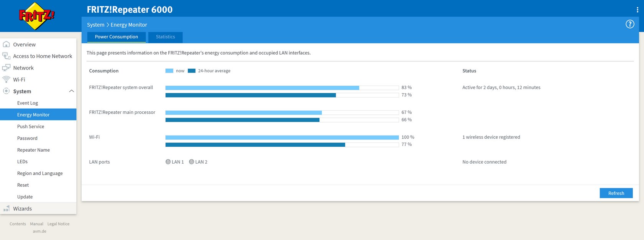
Task: Open the three-dot options menu
Action: pos(637,10)
